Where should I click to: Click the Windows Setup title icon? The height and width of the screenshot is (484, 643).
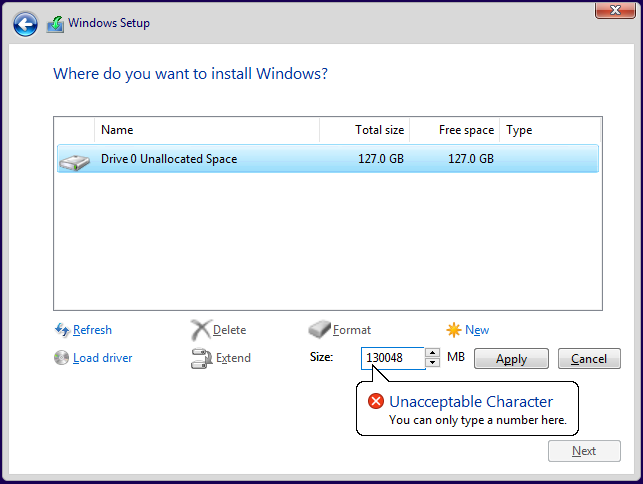[x=55, y=24]
